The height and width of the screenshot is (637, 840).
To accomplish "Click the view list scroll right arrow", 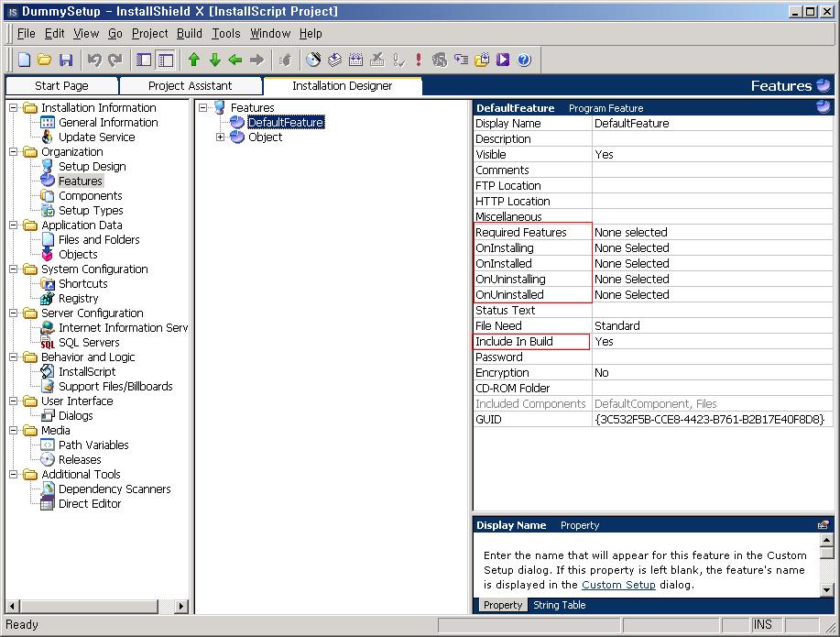I will [x=181, y=607].
